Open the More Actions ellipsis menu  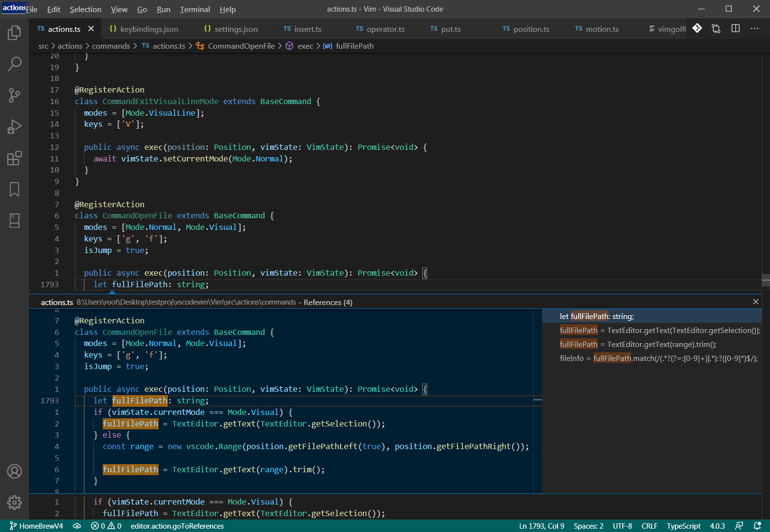pyautogui.click(x=755, y=28)
